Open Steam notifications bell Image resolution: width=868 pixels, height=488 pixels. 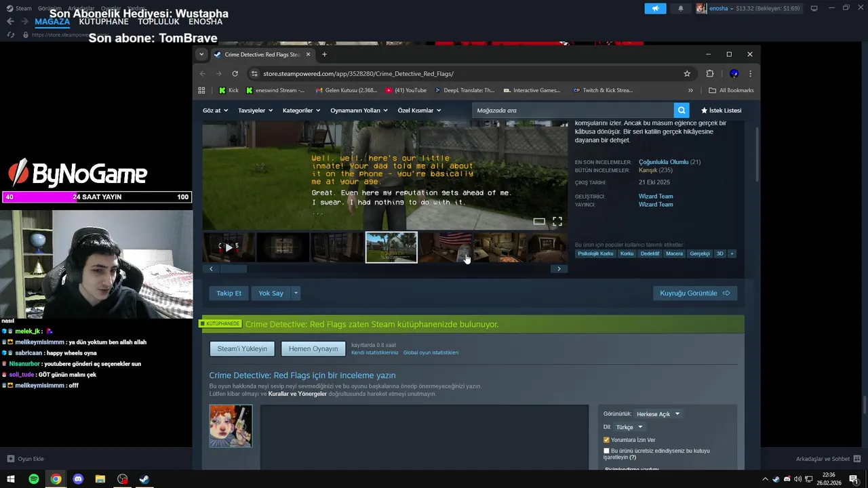(x=681, y=8)
